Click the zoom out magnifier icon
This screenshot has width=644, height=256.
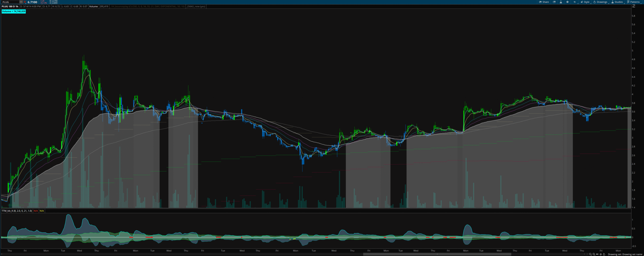(x=590, y=254)
